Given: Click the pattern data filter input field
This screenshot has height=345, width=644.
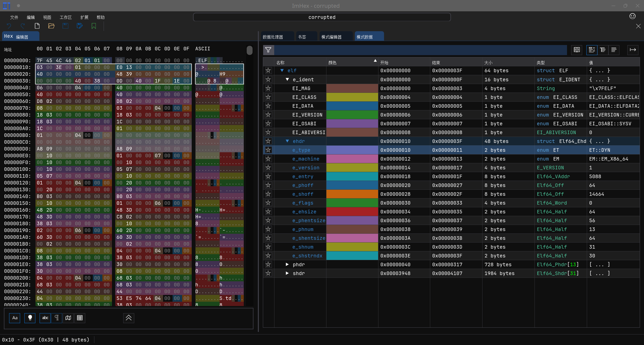Looking at the screenshot, I should [420, 50].
